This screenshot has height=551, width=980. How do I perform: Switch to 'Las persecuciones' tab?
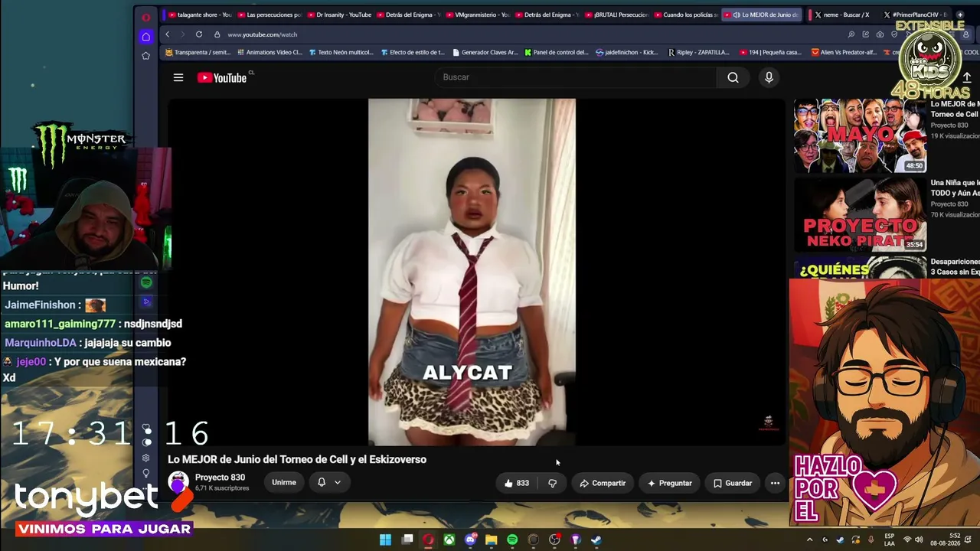click(x=269, y=15)
